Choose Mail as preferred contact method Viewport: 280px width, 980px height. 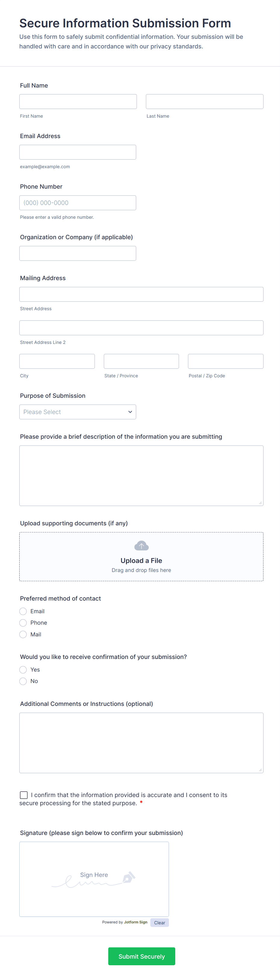23,635
